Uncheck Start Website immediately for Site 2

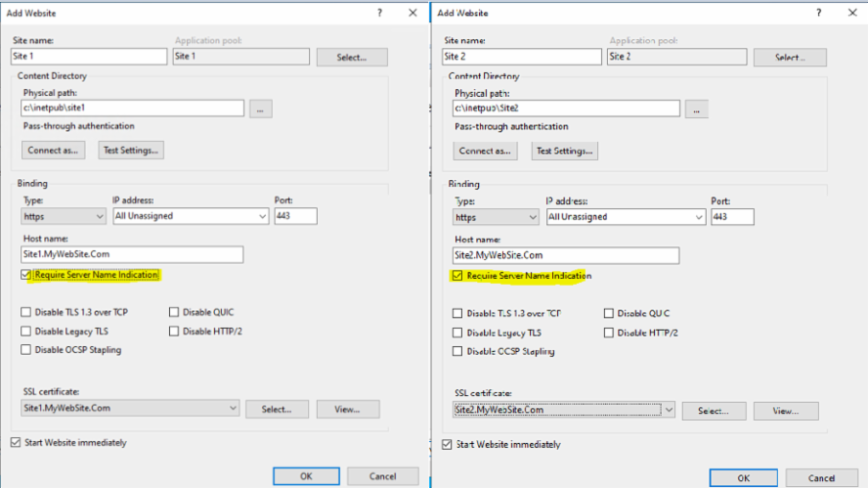447,444
